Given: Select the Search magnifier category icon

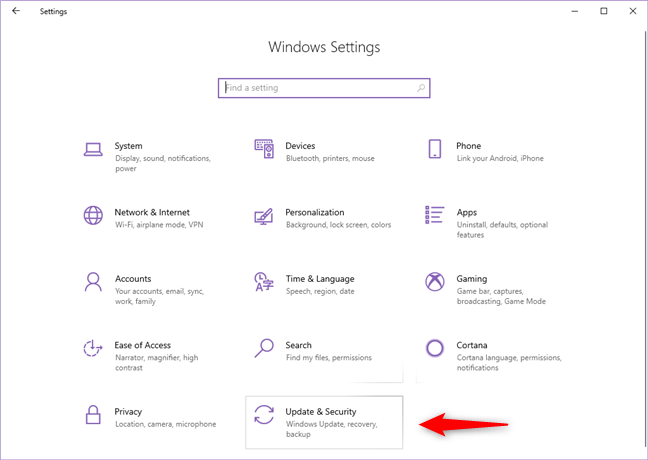Looking at the screenshot, I should coord(264,348).
